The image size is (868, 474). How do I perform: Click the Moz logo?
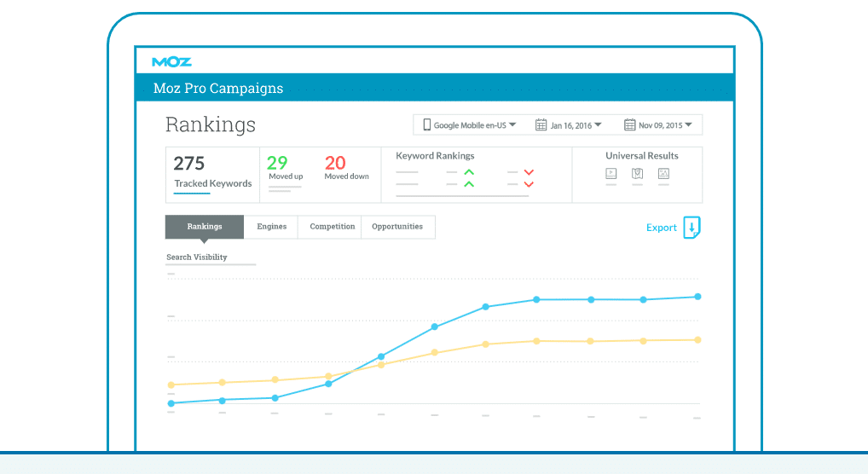(x=171, y=62)
